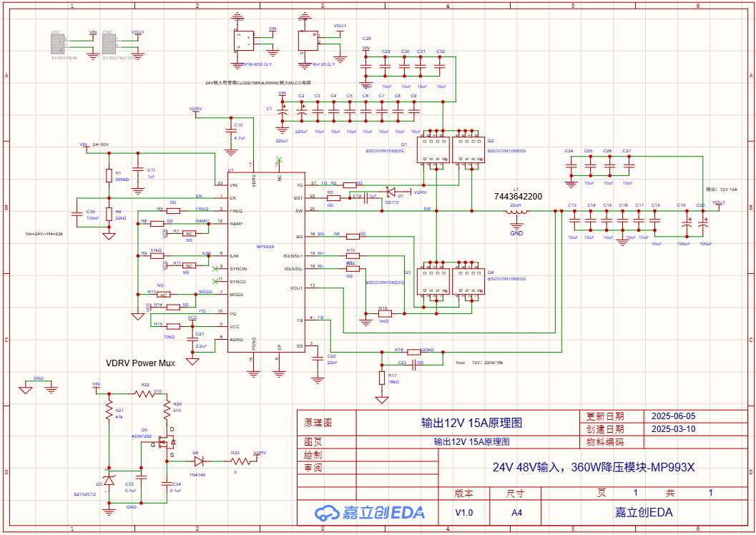
Task: Select the Q4 low-side MOSFET package
Action: (468, 281)
